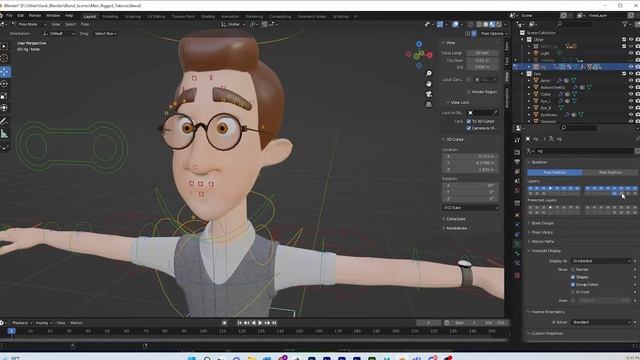Enable the Render Region checkbox
This screenshot has width=640, height=360.
[x=469, y=92]
